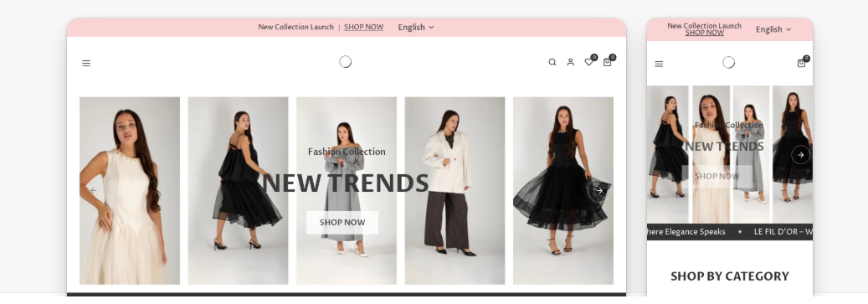Open the account icon in desktop header
868x304 pixels.
570,63
